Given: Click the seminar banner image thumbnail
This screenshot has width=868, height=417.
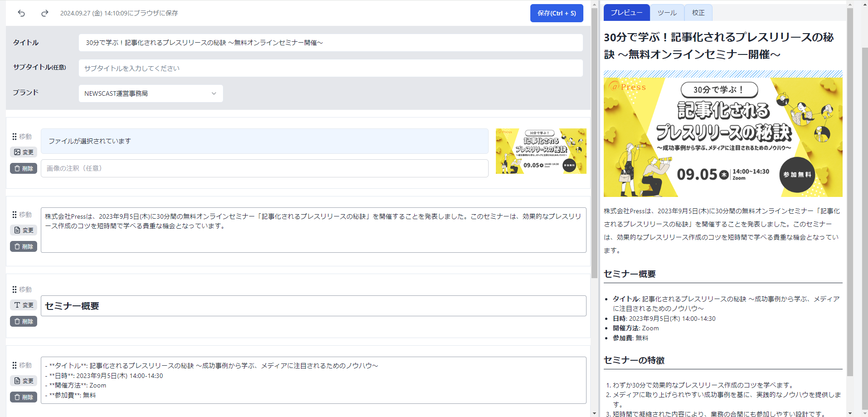Looking at the screenshot, I should tap(540, 151).
